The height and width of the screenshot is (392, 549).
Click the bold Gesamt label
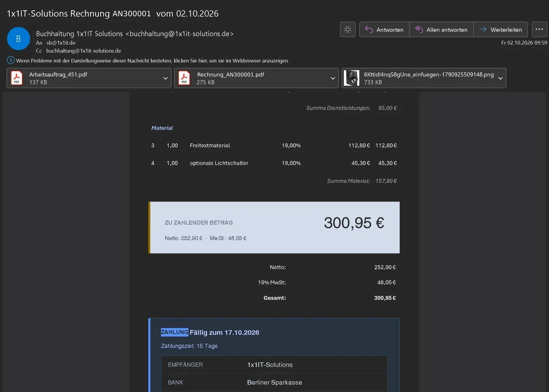click(x=274, y=298)
